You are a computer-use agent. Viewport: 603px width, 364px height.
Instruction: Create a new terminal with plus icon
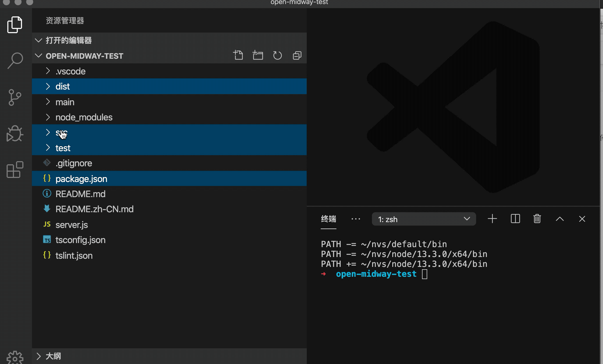[x=492, y=219]
